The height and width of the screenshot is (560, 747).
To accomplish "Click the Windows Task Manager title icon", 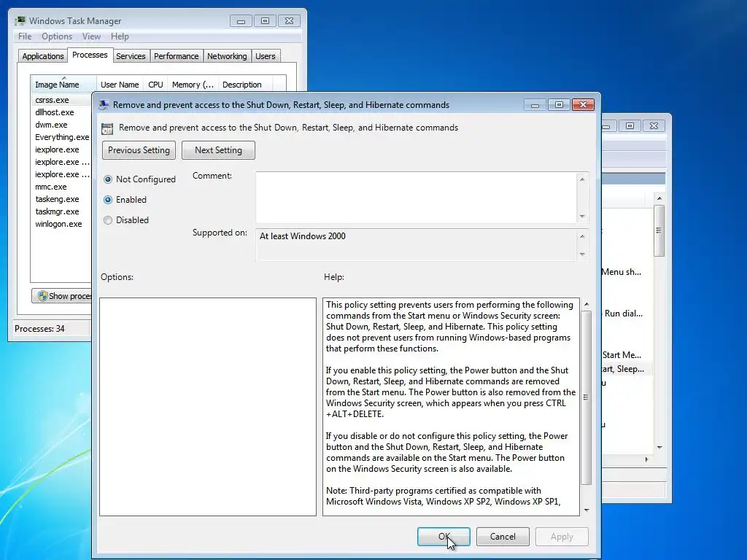I will [x=20, y=21].
